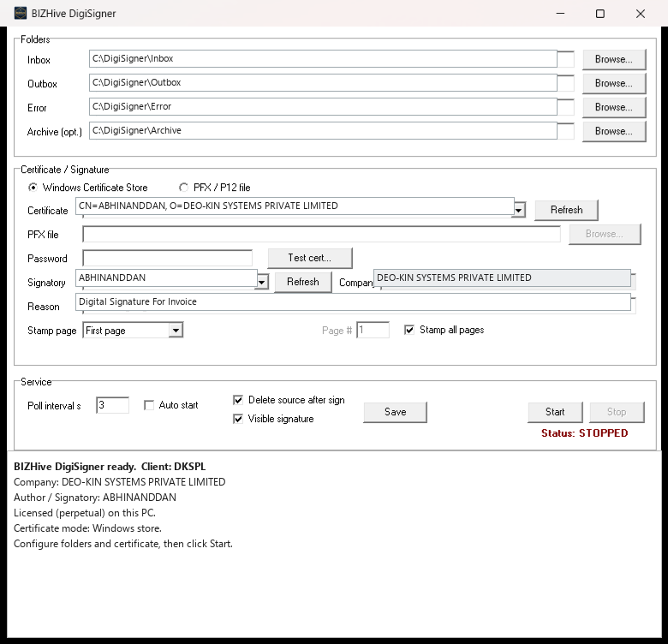Click into the Error path field
The width and height of the screenshot is (668, 644).
click(x=323, y=106)
